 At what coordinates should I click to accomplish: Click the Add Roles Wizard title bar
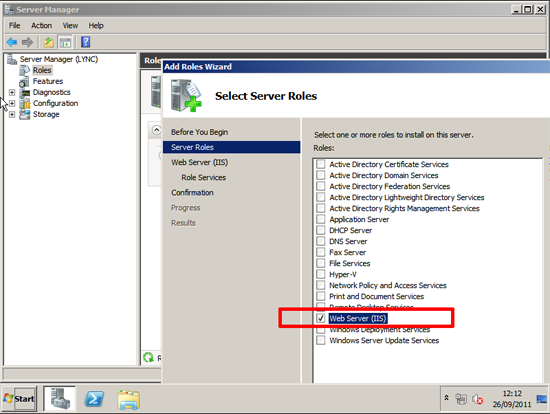(x=356, y=67)
